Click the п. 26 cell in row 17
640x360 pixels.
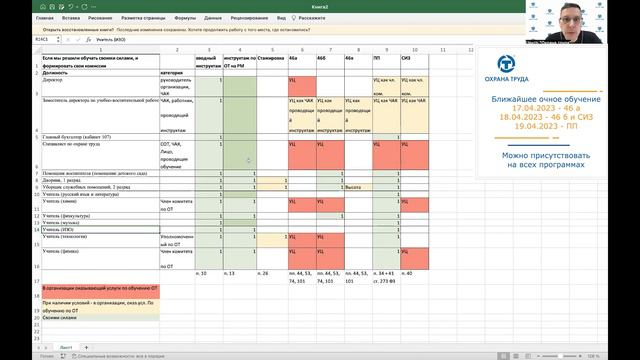click(x=272, y=277)
